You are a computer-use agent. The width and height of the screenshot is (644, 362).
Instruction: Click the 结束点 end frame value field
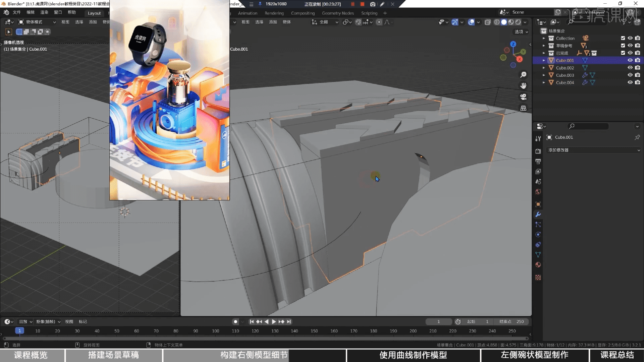pyautogui.click(x=511, y=322)
